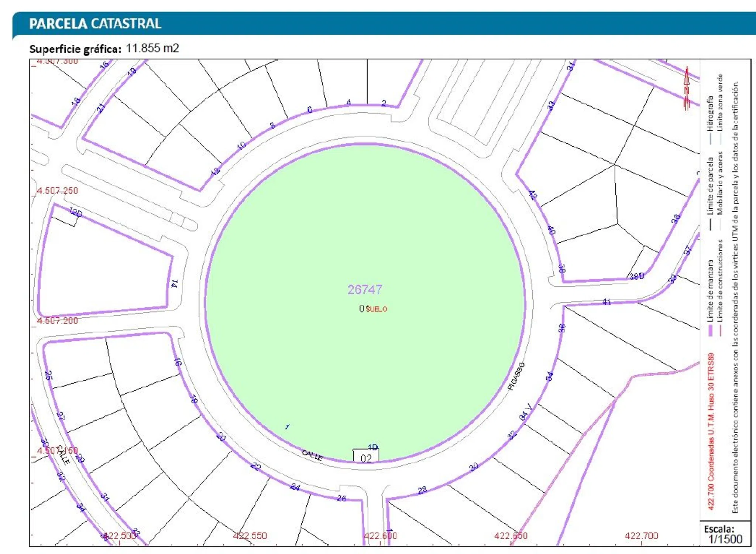Click the 422.550 coordinate label
This screenshot has width=756, height=554.
pos(250,536)
